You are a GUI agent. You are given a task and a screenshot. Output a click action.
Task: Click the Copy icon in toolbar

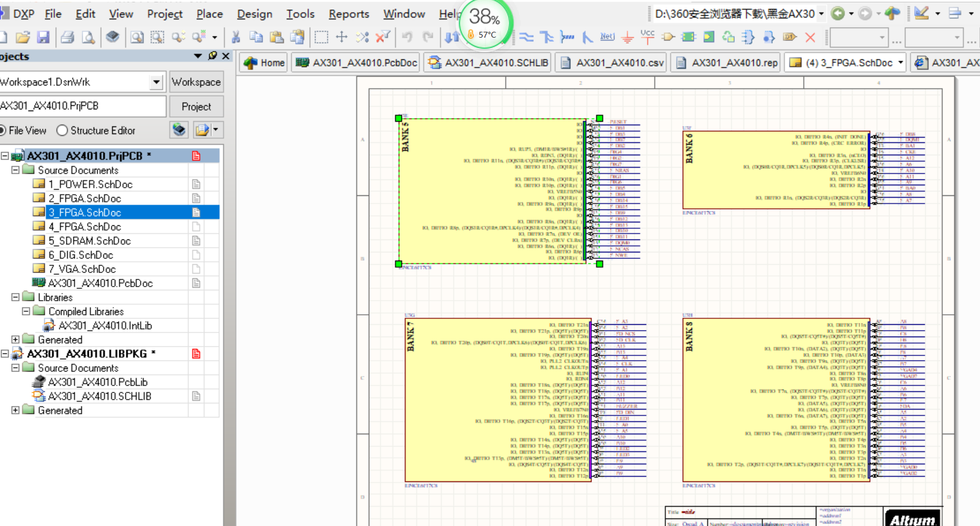256,38
